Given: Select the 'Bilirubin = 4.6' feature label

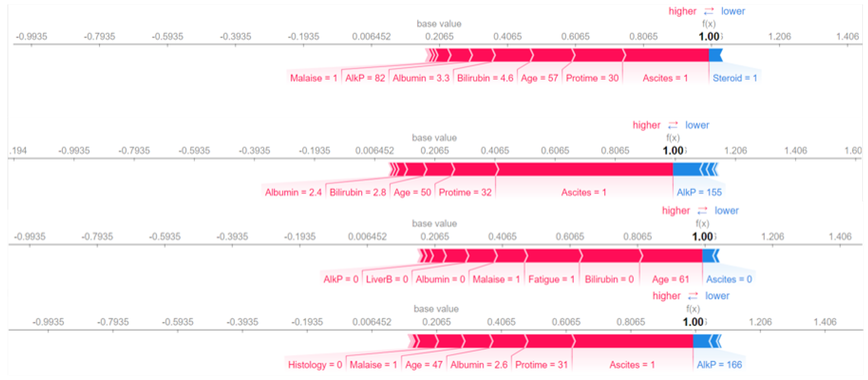Looking at the screenshot, I should [485, 78].
